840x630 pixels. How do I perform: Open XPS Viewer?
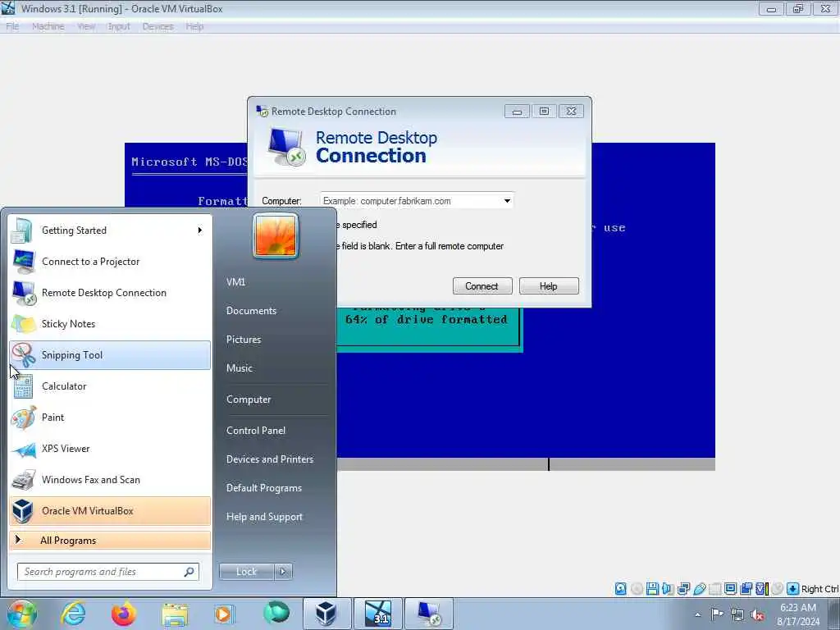point(110,449)
